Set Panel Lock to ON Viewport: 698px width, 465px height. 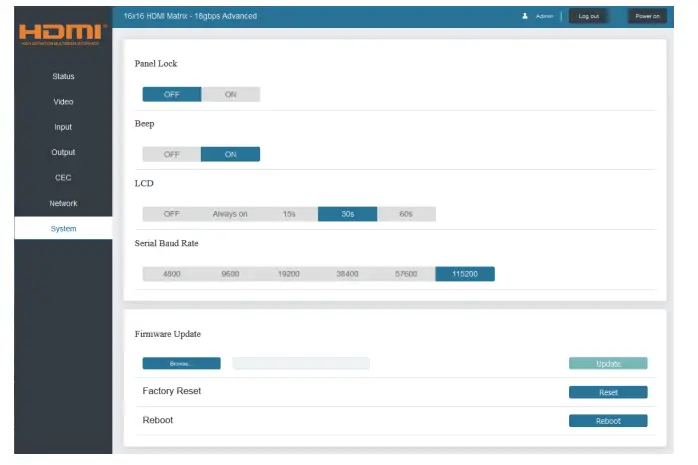231,94
